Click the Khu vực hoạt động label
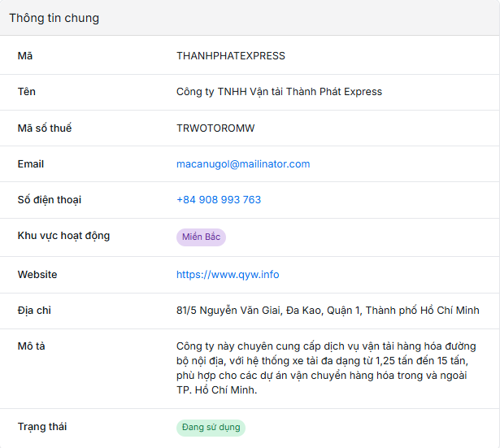 [63, 236]
